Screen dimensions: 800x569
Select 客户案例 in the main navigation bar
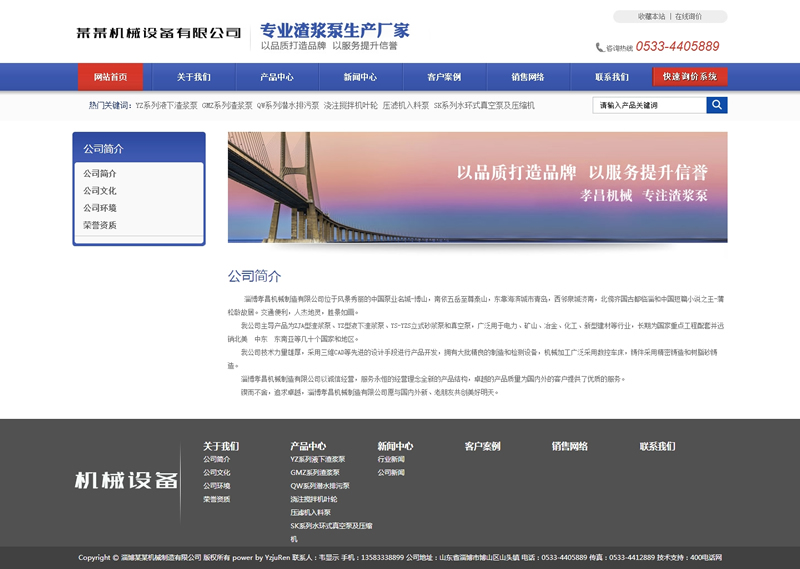click(444, 77)
